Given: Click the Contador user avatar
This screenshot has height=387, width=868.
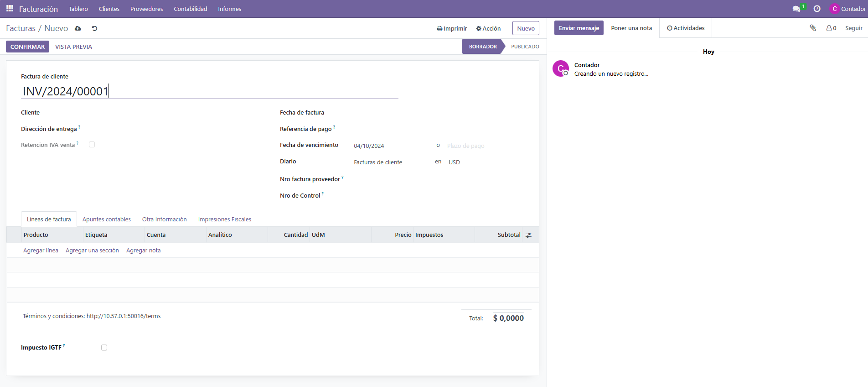Looking at the screenshot, I should pyautogui.click(x=835, y=9).
